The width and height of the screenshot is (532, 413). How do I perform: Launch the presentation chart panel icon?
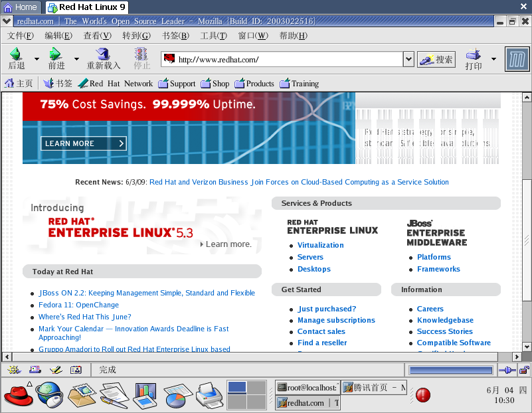coord(146,395)
